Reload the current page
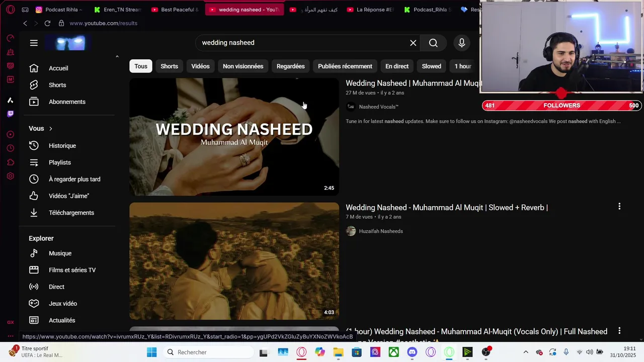644x362 pixels. pos(47,23)
